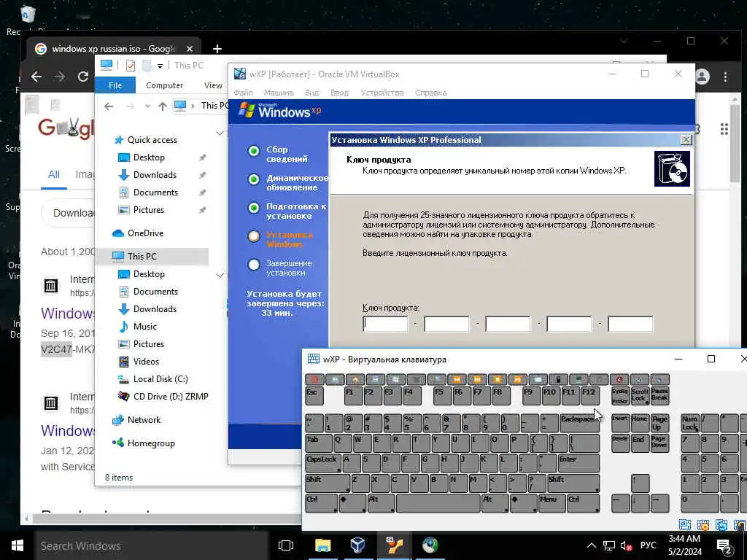The image size is (747, 560).
Task: Open keyboard settings icon with gear in status bar
Action: (x=703, y=524)
